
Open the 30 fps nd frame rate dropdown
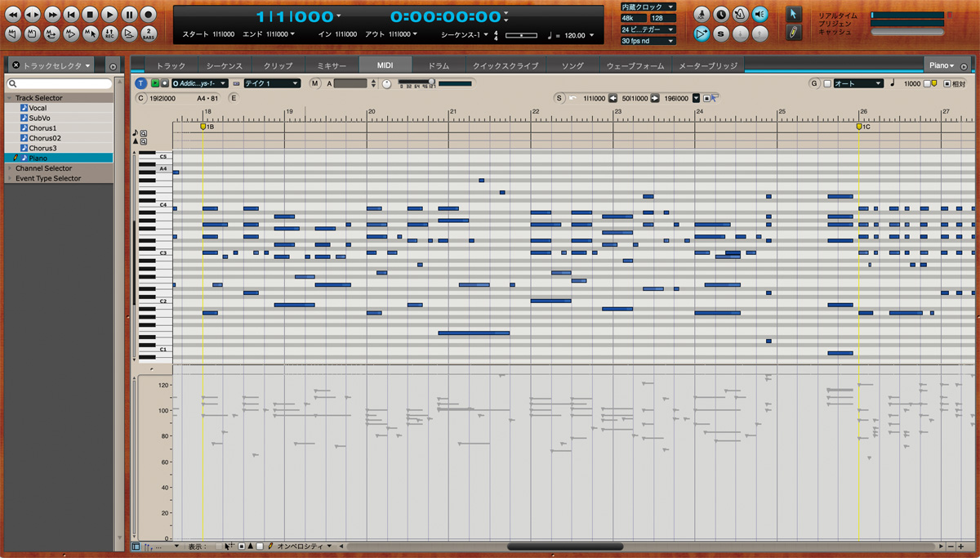(648, 41)
